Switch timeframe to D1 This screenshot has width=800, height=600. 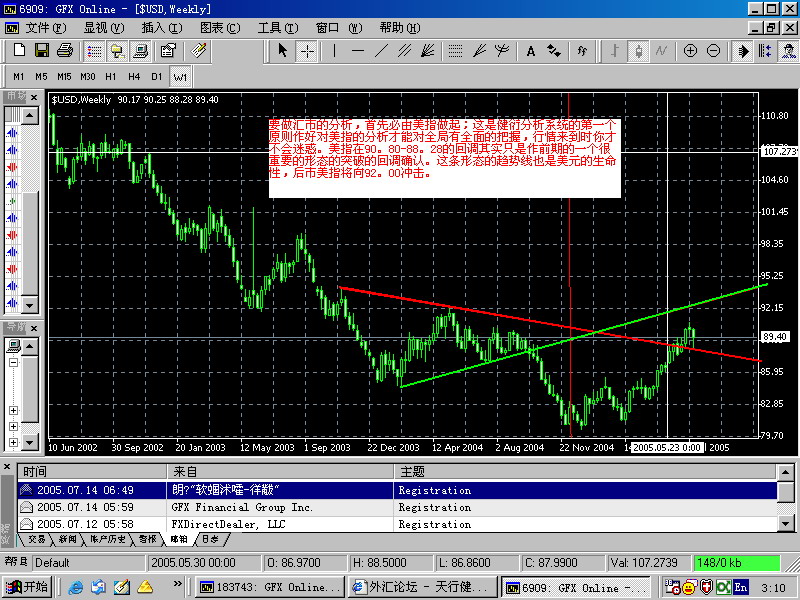[x=157, y=77]
